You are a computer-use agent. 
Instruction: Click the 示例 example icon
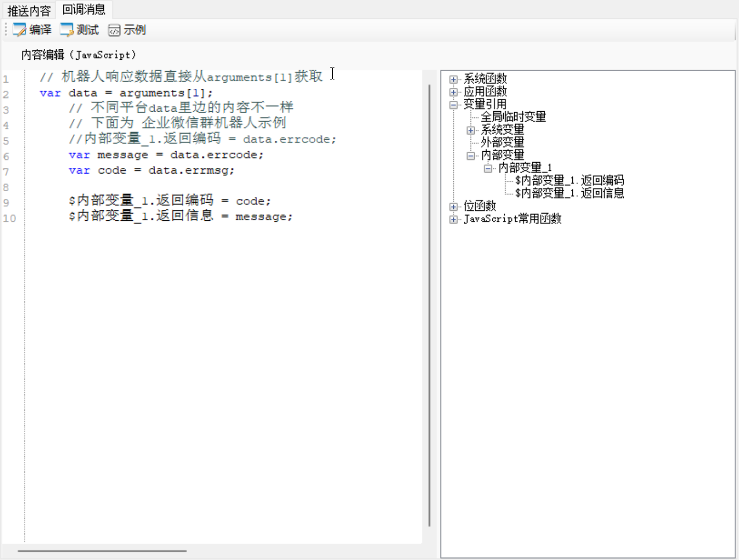[x=114, y=30]
